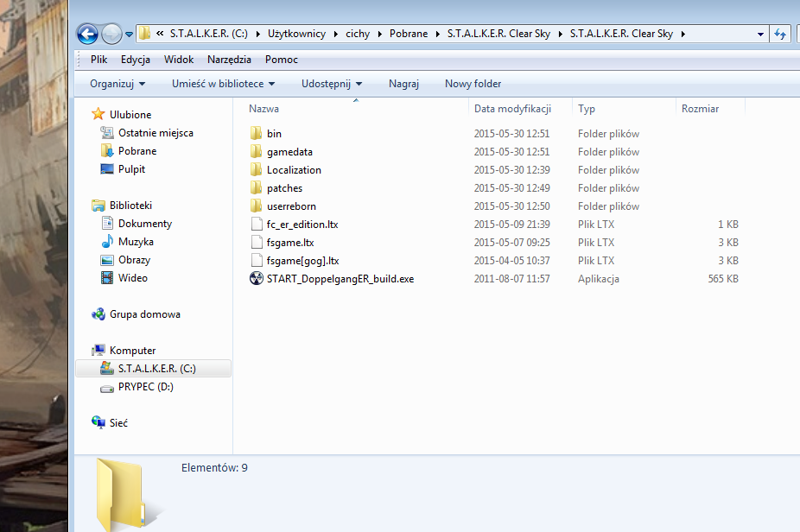
Task: Click the folder icon in address bar
Action: tap(145, 34)
